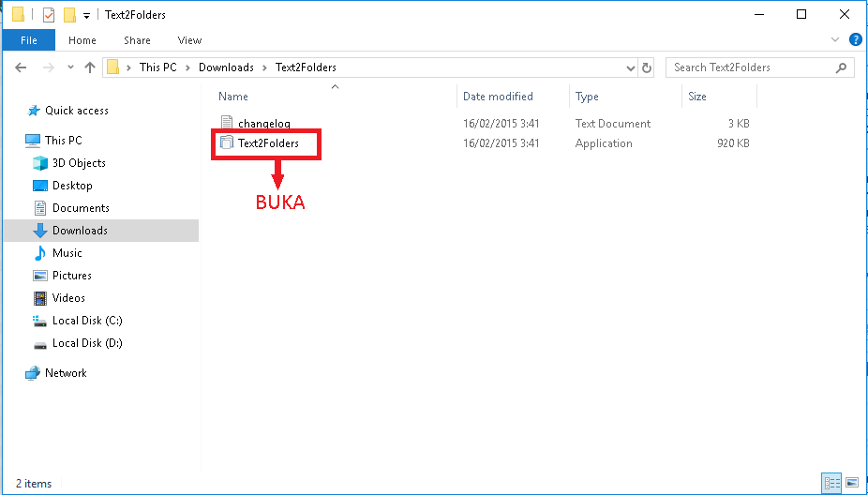Open Help with the question mark icon
The height and width of the screenshot is (495, 868).
click(855, 40)
